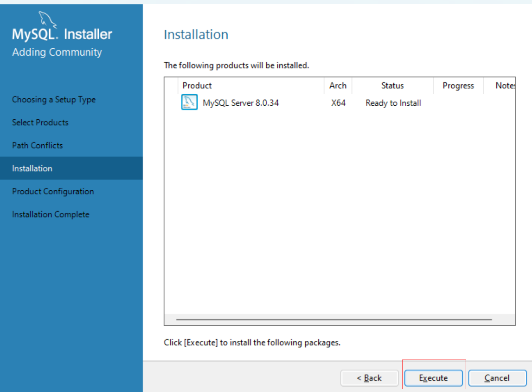Select the MySQL Server product icon
This screenshot has width=532, height=392.
pyautogui.click(x=189, y=102)
